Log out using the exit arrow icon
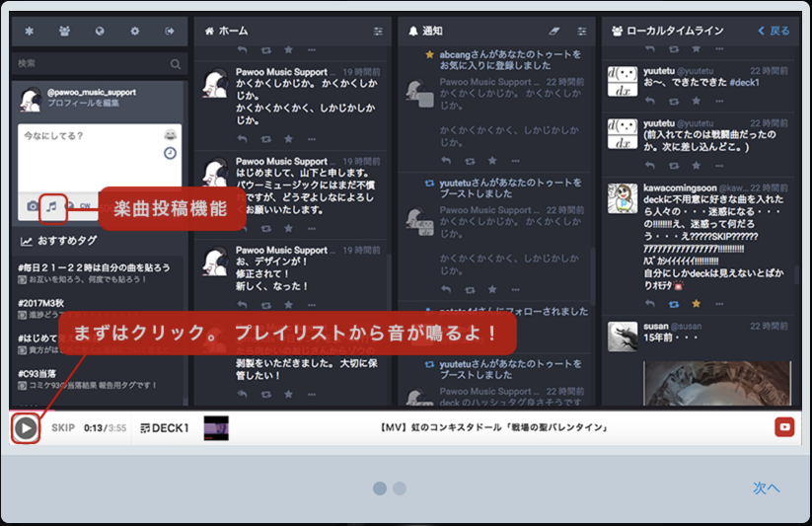 (x=170, y=32)
